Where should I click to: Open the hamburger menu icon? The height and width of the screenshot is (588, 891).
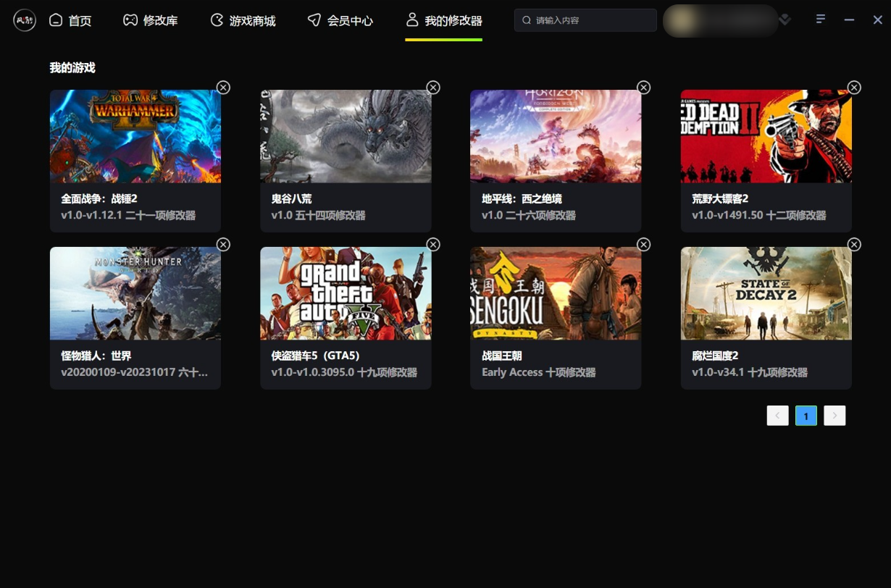pos(821,19)
